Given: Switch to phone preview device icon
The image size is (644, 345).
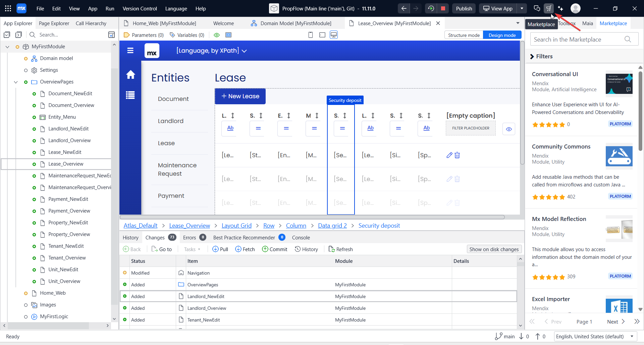Looking at the screenshot, I should pyautogui.click(x=311, y=35).
